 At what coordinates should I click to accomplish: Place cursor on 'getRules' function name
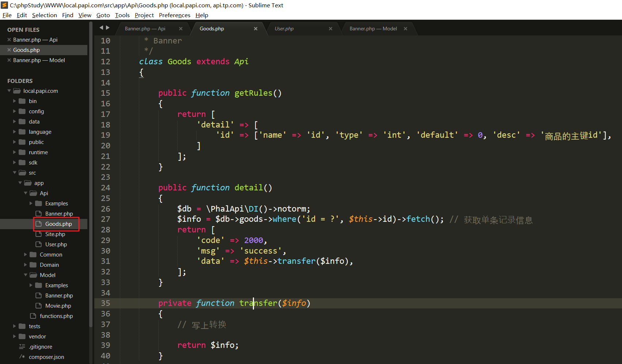(x=253, y=93)
